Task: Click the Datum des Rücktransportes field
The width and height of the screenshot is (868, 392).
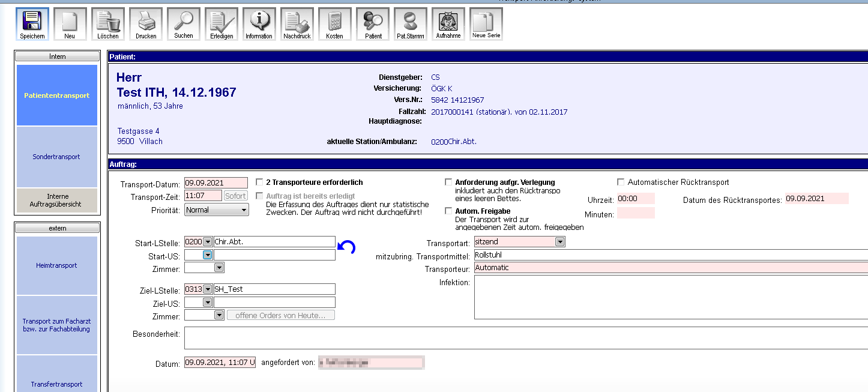Action: 816,199
